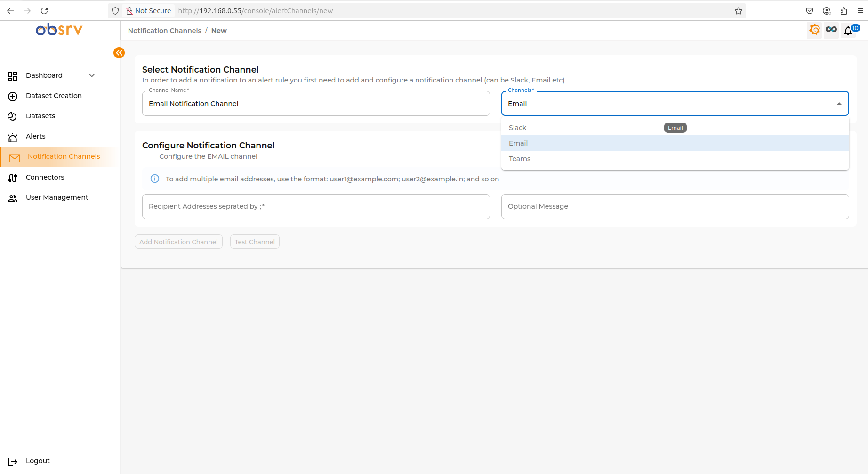This screenshot has height=474, width=868.
Task: Open notifications bell with badge 10
Action: point(848,31)
